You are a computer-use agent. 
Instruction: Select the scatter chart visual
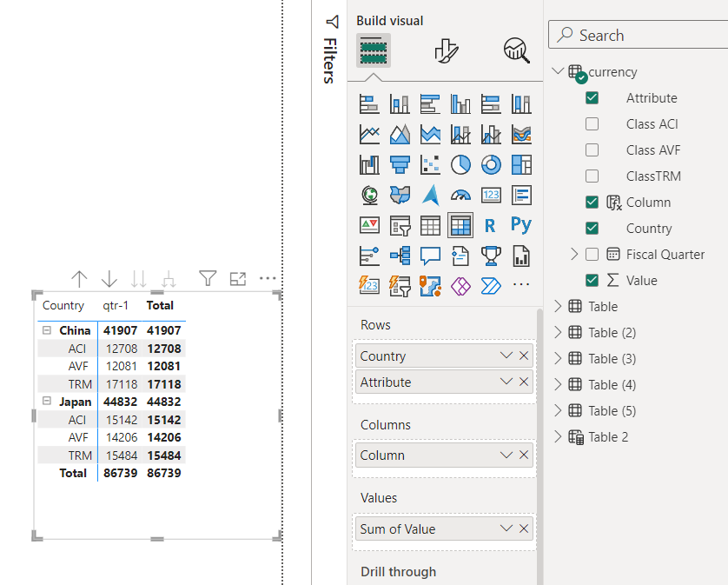(430, 165)
